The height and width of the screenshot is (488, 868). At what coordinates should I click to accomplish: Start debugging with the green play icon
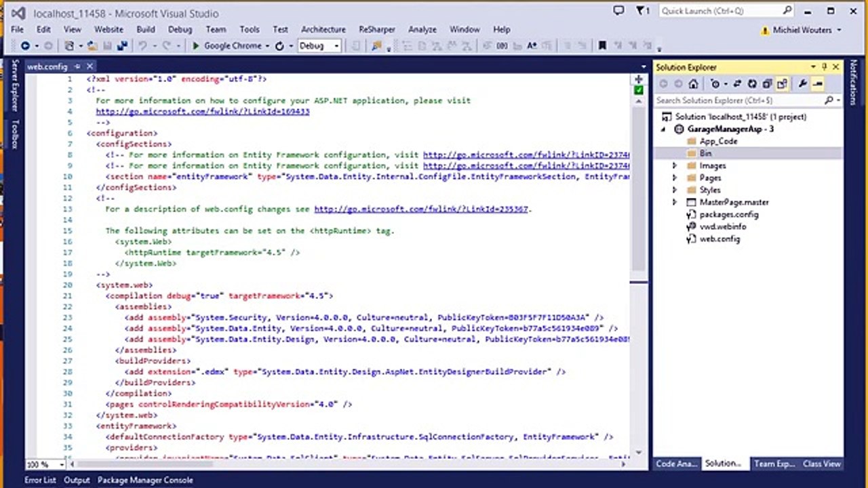pyautogui.click(x=195, y=46)
